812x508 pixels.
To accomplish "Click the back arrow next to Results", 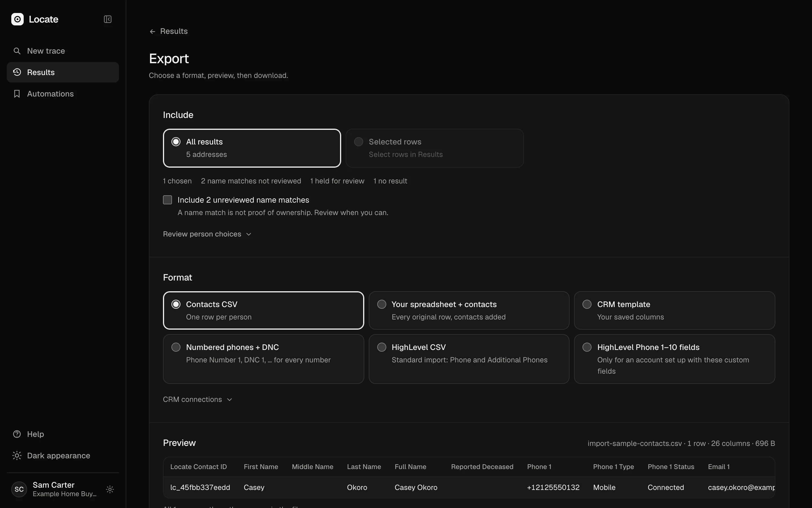I will pos(152,31).
